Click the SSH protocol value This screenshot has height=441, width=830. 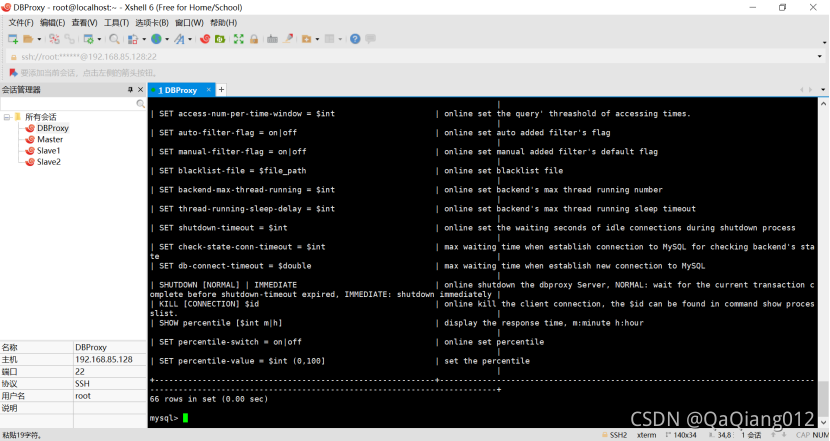(82, 384)
